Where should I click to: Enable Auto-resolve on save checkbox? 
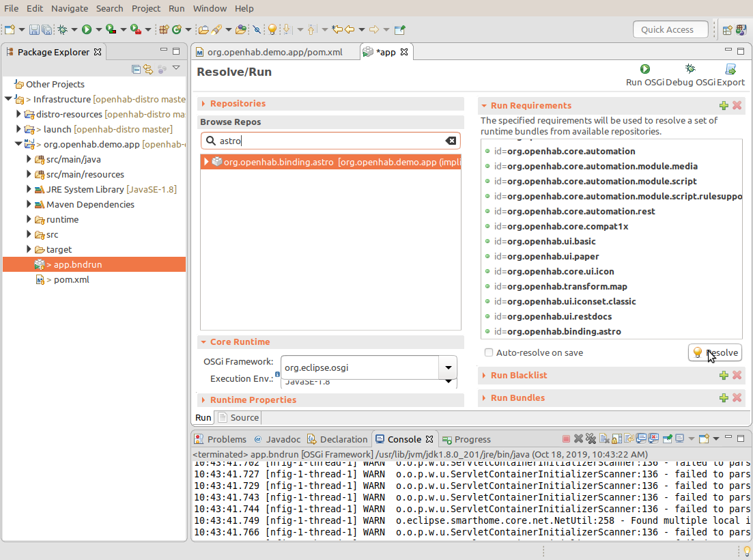[489, 353]
